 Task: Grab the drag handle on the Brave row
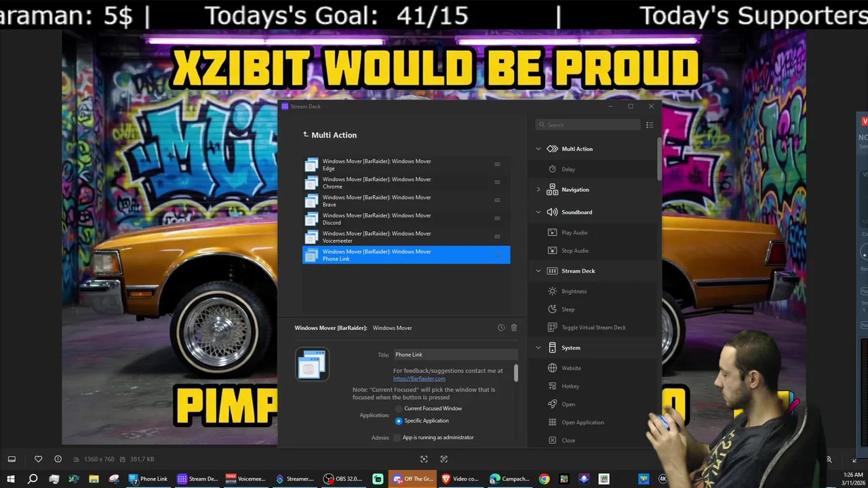(x=497, y=201)
